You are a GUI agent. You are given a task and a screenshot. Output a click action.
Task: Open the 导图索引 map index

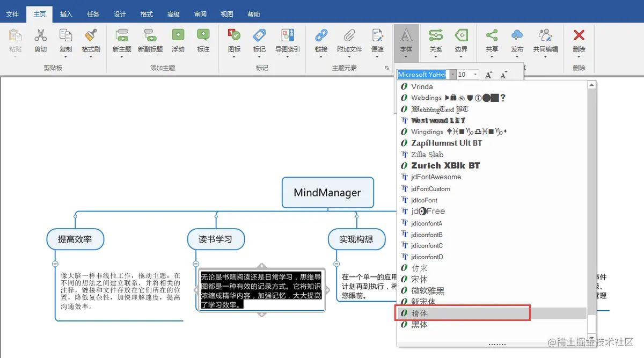coord(288,35)
